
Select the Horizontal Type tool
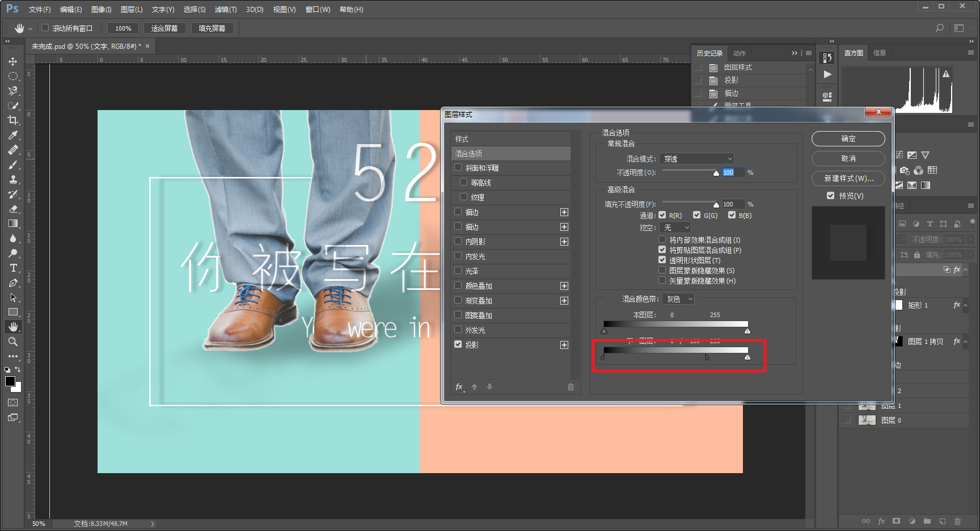(12, 268)
